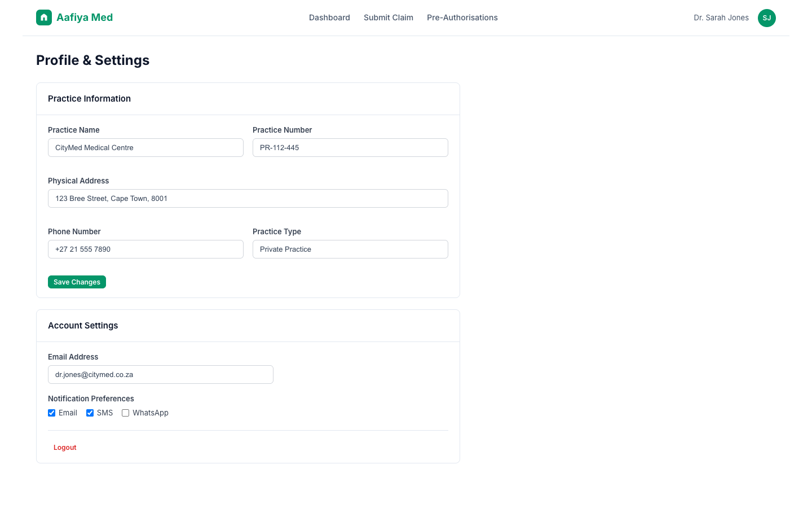This screenshot has width=812, height=508.
Task: Disable SMS notifications checkbox
Action: tap(90, 413)
